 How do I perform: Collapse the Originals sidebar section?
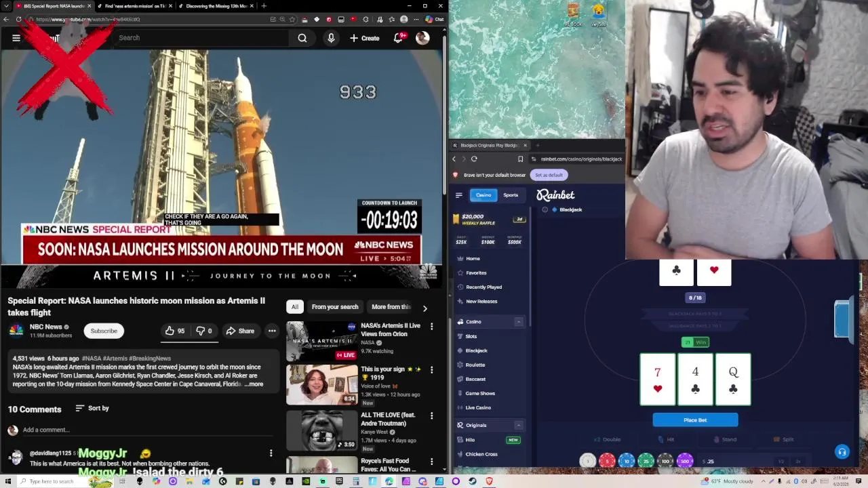[x=519, y=425]
